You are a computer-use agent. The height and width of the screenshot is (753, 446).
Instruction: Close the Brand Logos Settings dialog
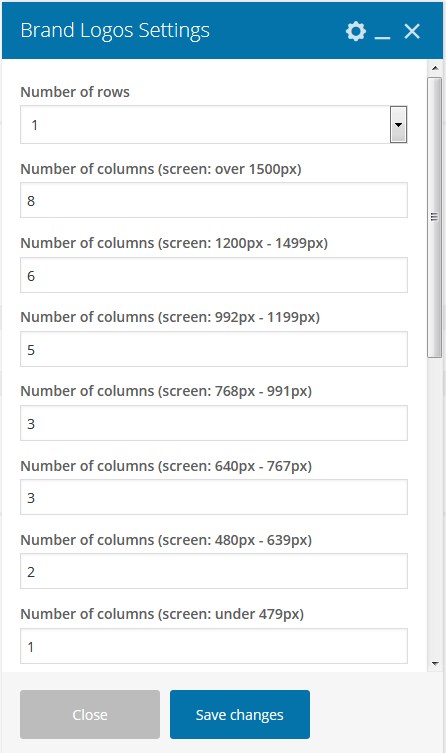point(412,31)
